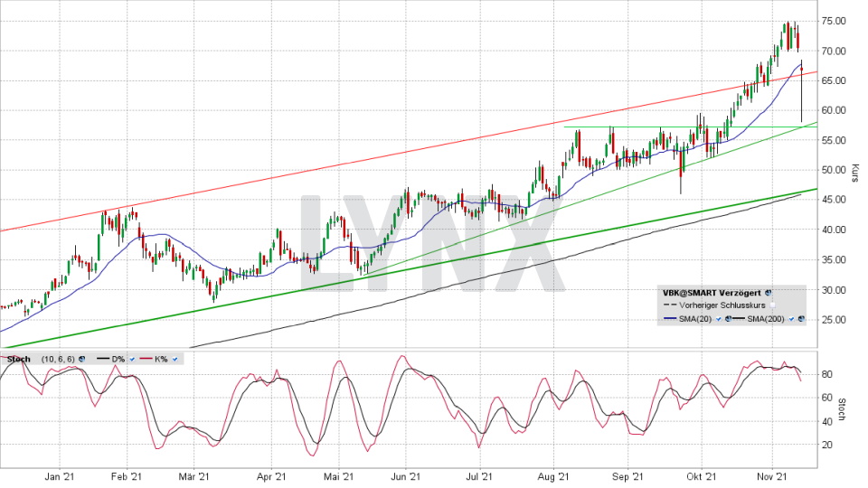Viewport: 868px width, 488px height.
Task: Click the black SMA(200) line sample
Action: 739,318
